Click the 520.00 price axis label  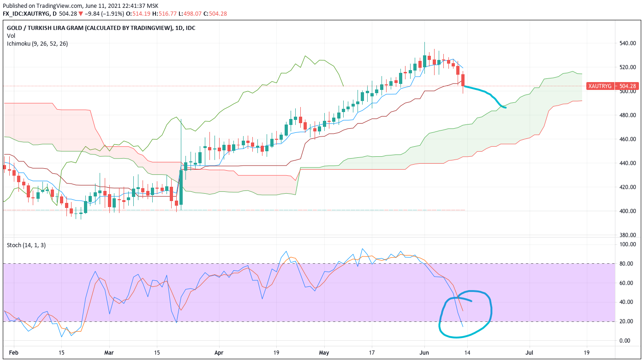(628, 67)
